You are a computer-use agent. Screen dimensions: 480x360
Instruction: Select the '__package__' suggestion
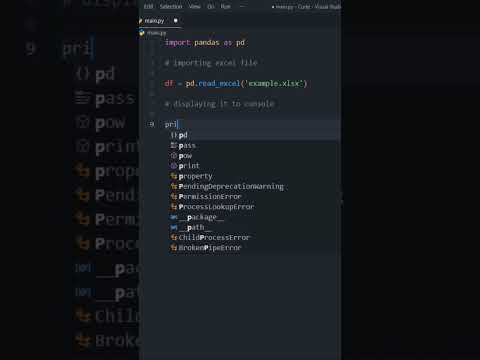tap(255, 217)
